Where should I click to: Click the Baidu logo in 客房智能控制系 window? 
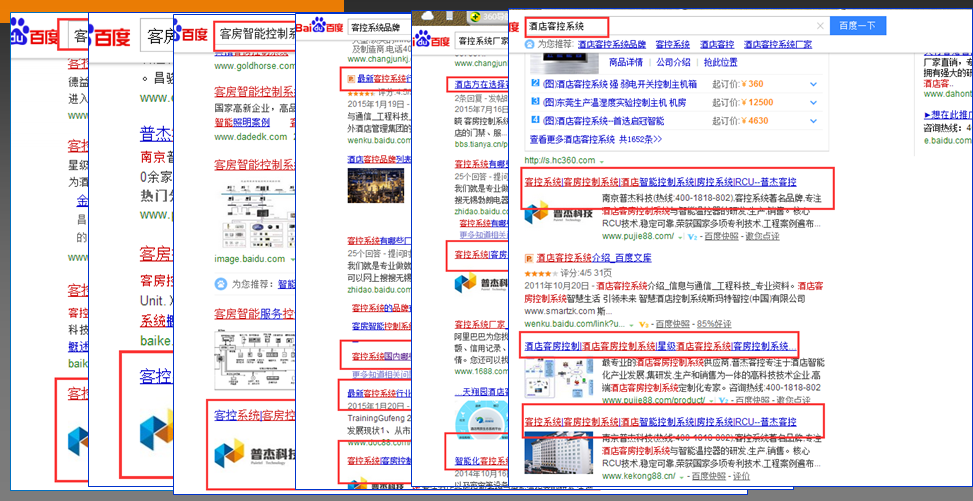(191, 34)
